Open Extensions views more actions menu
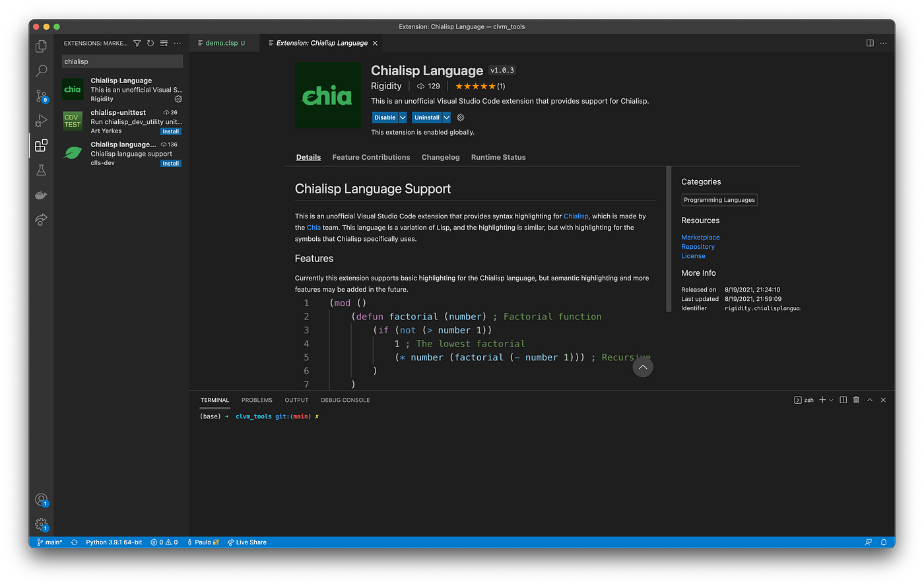 coord(177,44)
